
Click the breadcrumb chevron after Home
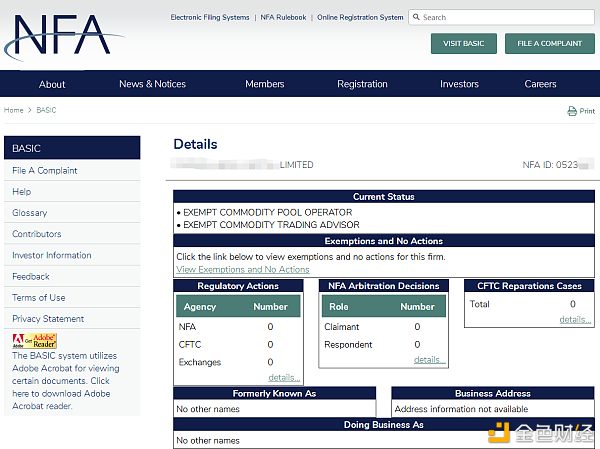tap(30, 110)
